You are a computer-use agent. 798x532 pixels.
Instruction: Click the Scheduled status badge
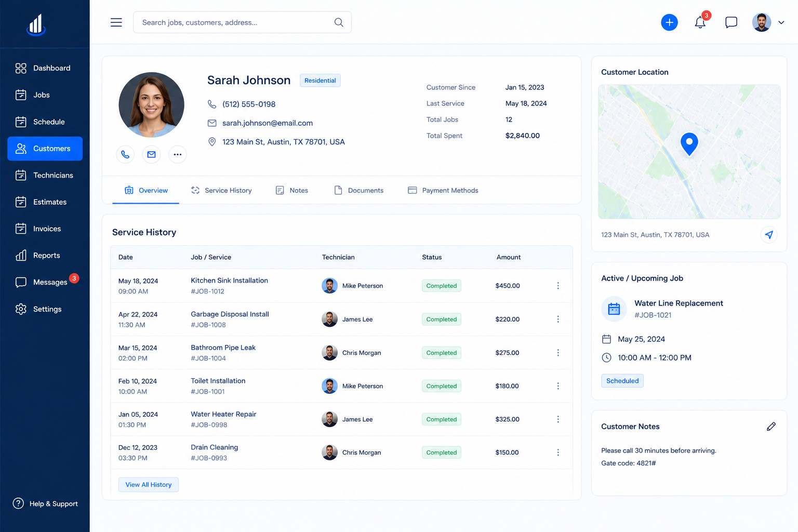(622, 381)
